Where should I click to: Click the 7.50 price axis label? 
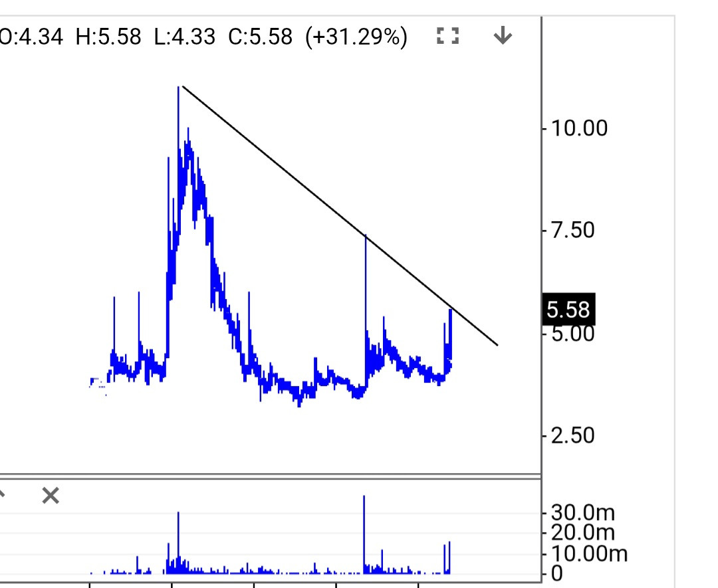click(x=573, y=230)
